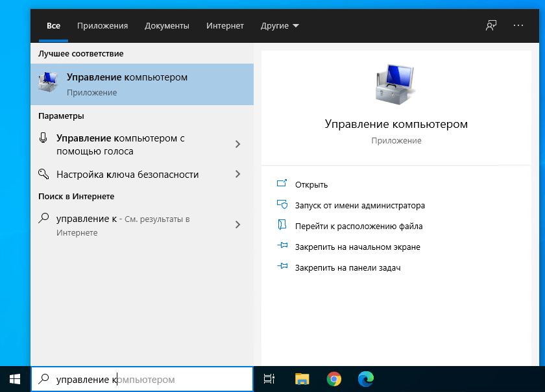Switch to the Все tab
Image resolution: width=545 pixels, height=392 pixels.
[53, 26]
